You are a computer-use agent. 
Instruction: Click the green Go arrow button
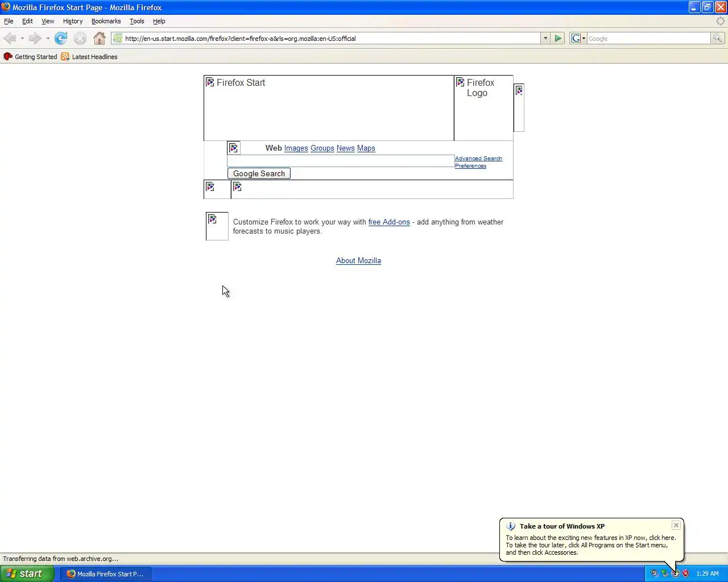coord(558,38)
